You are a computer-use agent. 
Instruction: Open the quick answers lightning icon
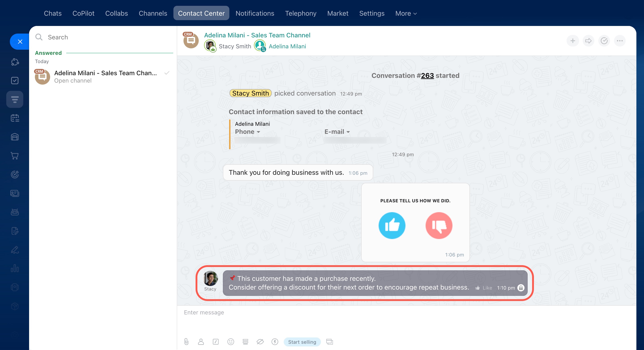275,341
